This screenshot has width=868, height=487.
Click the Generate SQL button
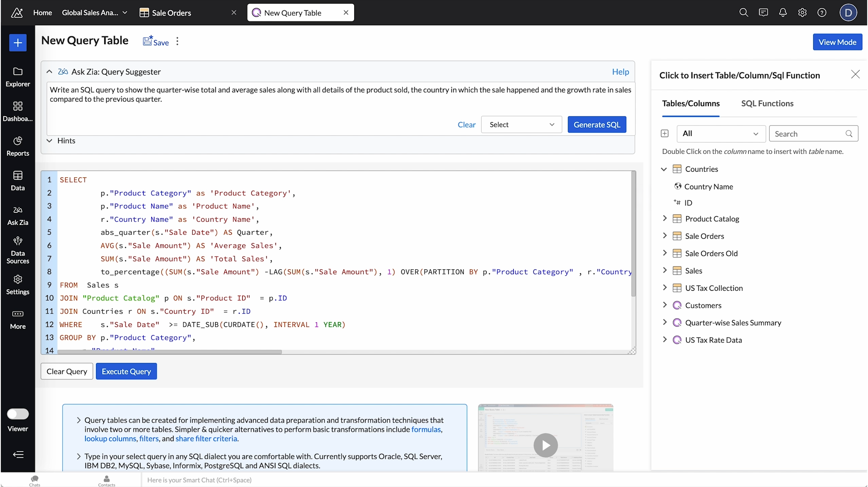click(x=596, y=125)
